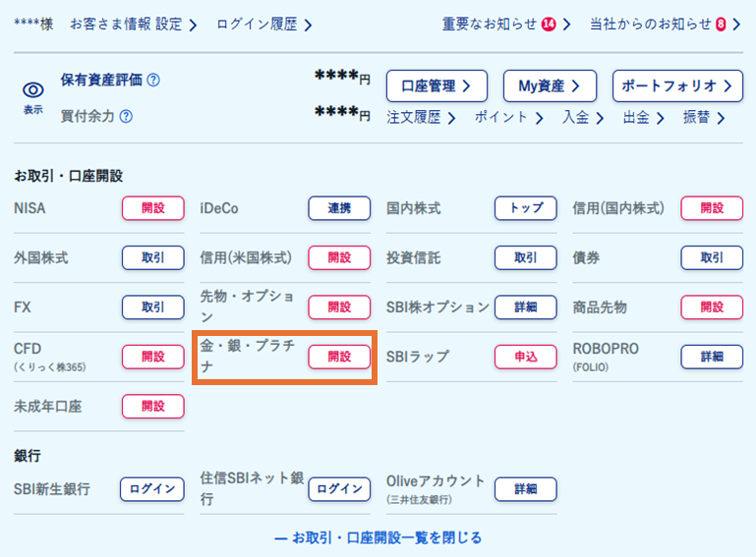
Task: Click 開設 button for CFD
Action: (152, 357)
